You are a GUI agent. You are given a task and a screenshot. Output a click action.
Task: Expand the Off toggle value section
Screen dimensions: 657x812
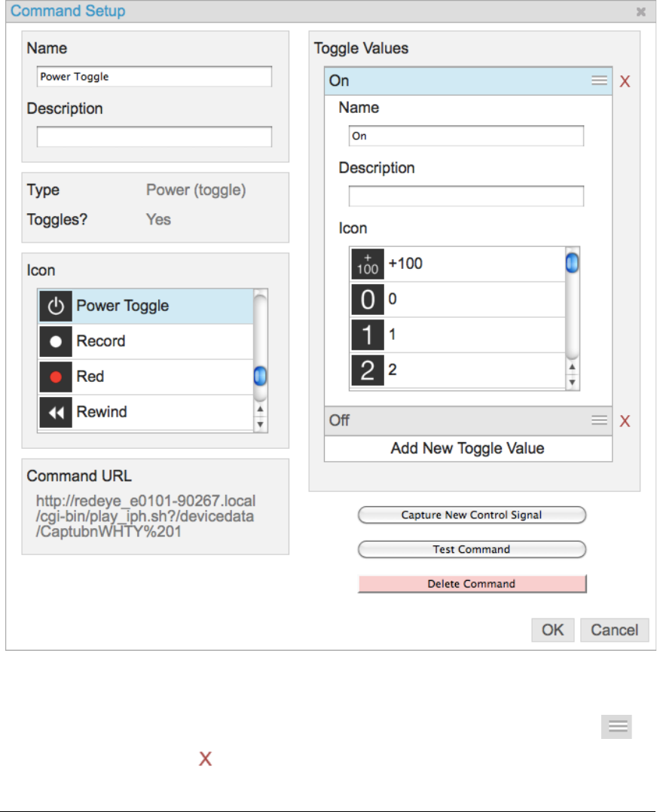tap(468, 420)
